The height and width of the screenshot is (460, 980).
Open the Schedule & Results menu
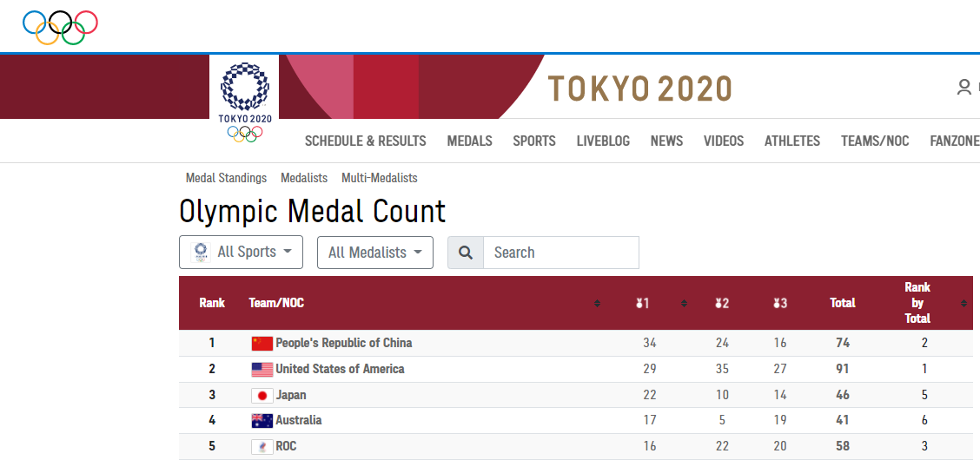coord(365,141)
